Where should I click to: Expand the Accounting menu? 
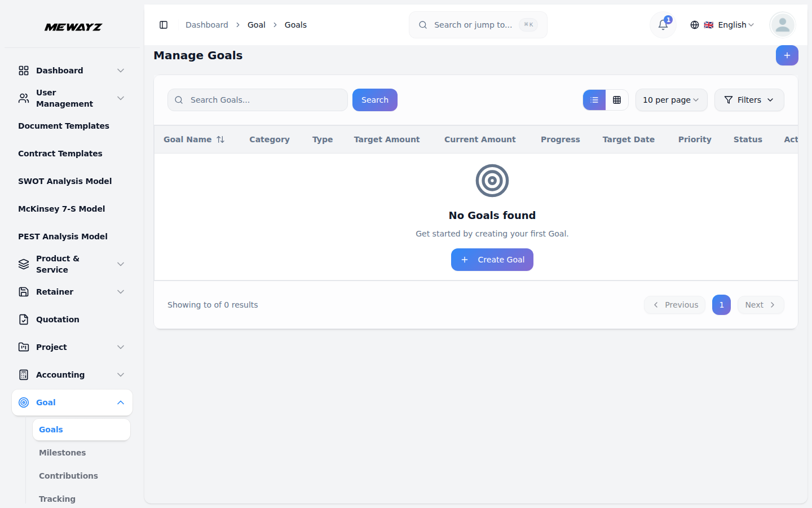tap(121, 375)
